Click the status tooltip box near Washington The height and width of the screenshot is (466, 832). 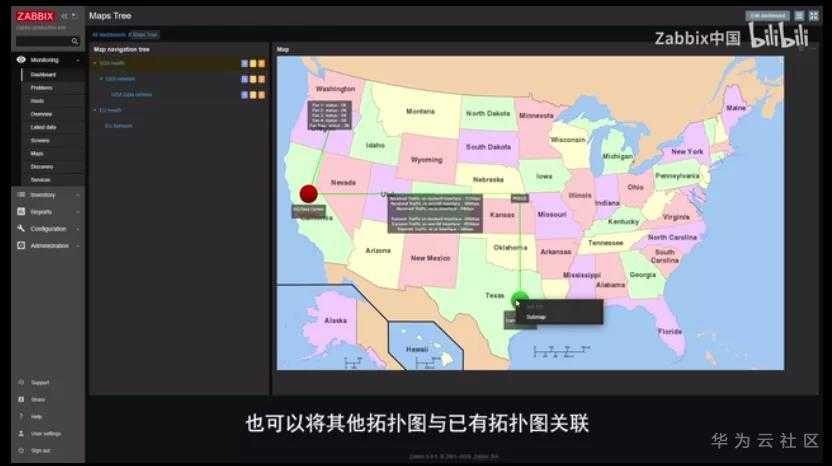tap(329, 115)
